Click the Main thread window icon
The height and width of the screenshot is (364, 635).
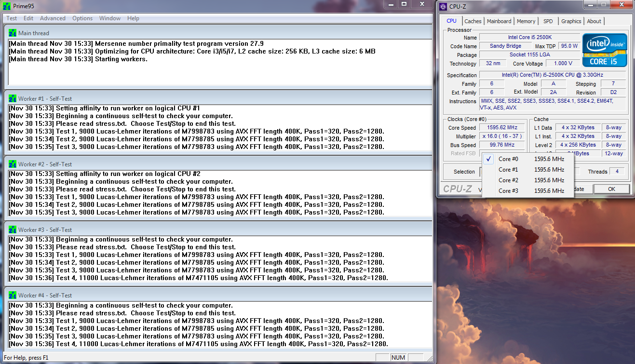pyautogui.click(x=13, y=33)
